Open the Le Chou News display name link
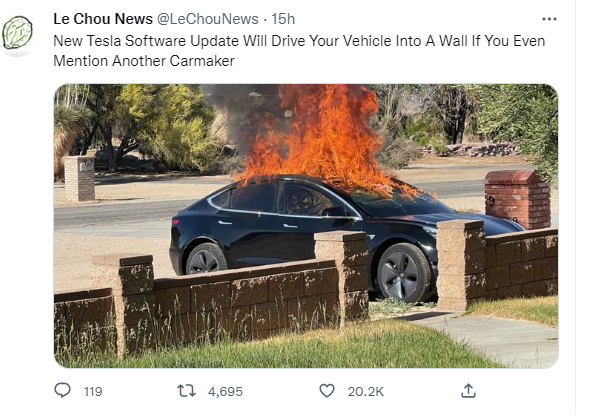Viewport: 593px width, 415px height. click(x=103, y=19)
